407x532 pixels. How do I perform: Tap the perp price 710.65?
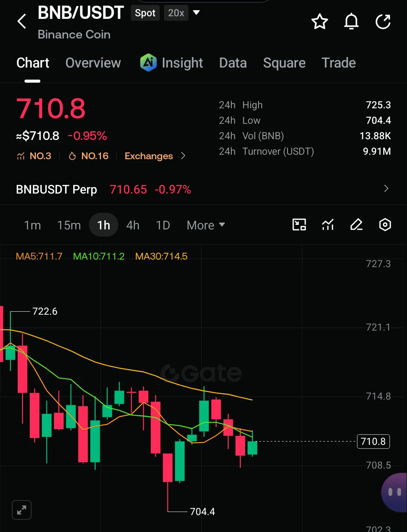(x=128, y=189)
